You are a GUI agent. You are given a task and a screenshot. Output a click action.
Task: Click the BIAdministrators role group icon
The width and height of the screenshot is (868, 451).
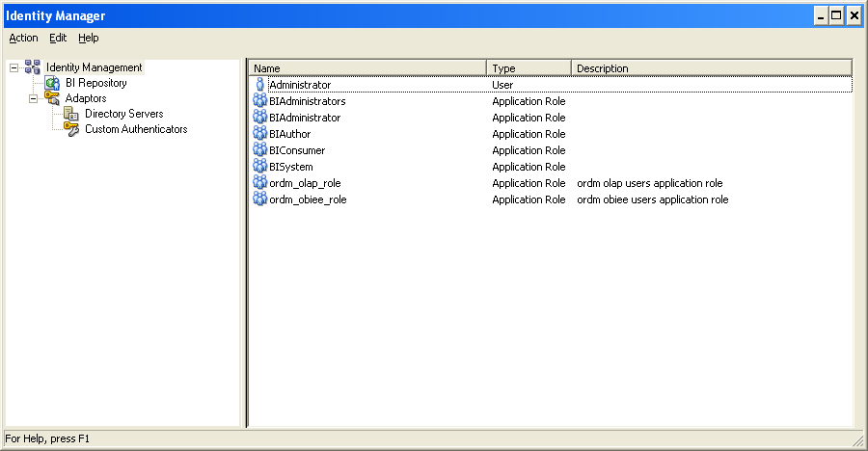point(259,101)
